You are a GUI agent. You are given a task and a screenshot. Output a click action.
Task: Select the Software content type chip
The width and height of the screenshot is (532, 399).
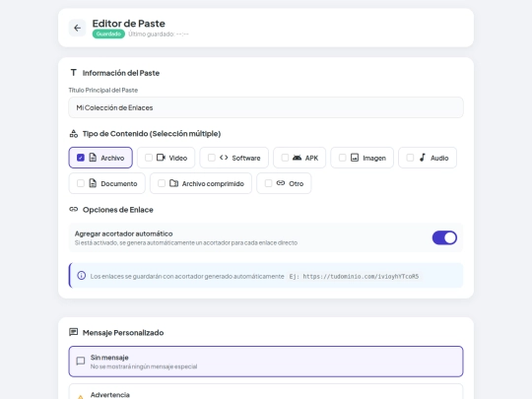[x=234, y=158]
